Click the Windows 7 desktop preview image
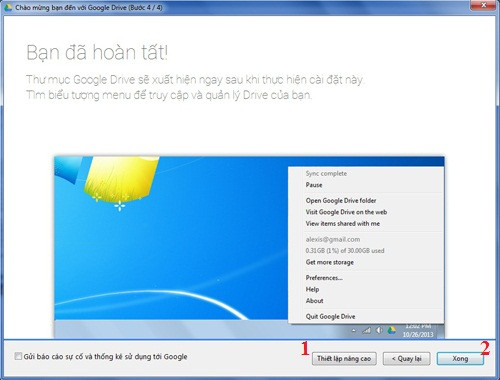 (249, 247)
